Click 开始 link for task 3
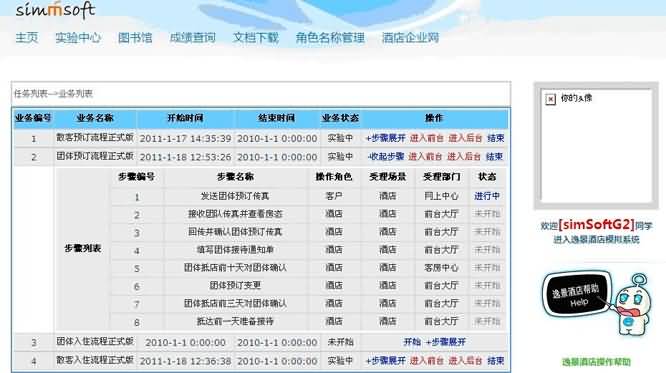The height and width of the screenshot is (373, 666). click(412, 342)
